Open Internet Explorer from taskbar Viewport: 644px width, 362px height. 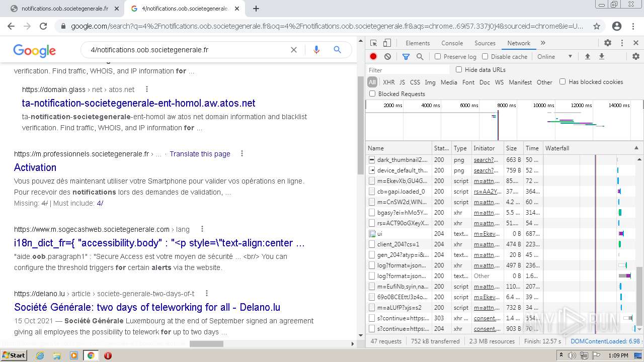[x=40, y=355]
